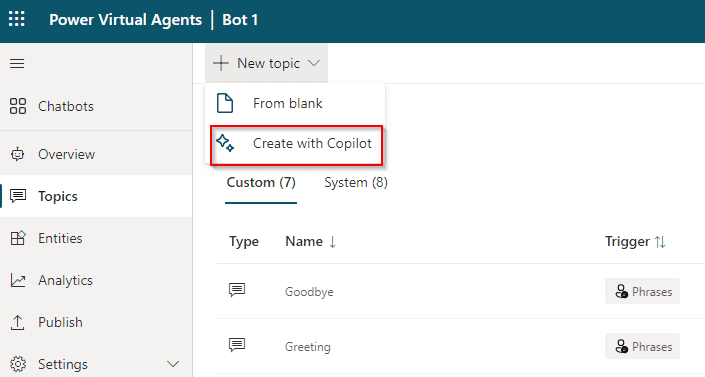Viewport: 705px width, 377px height.
Task: Click the Analytics chart icon
Action: click(x=18, y=280)
